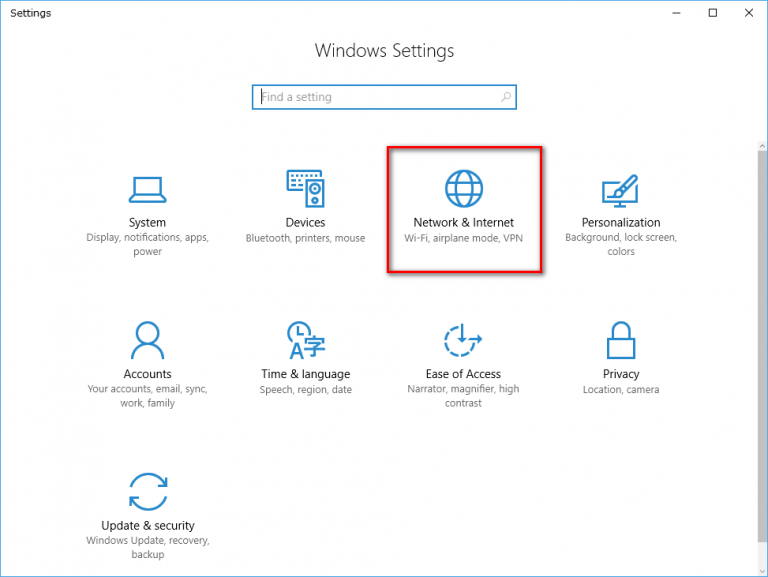Click the Time & language label
This screenshot has width=768, height=577.
coord(306,374)
